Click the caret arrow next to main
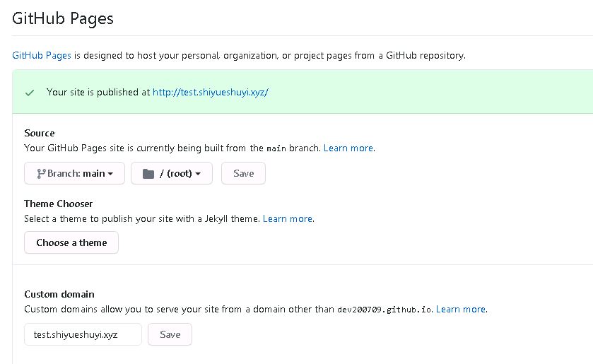 click(110, 174)
